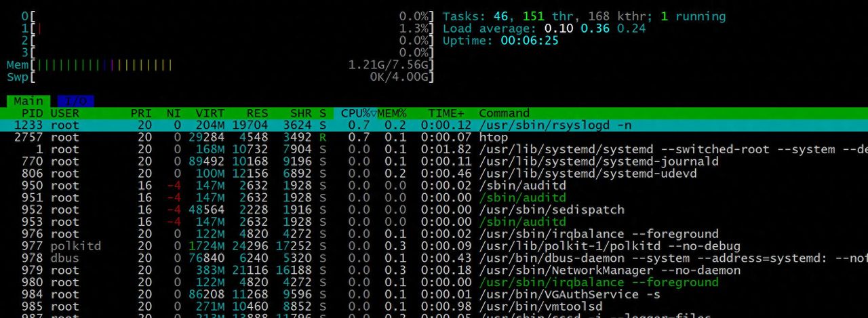Click the Uptime 00:06:25 value
The width and height of the screenshot is (868, 318).
pyautogui.click(x=530, y=41)
